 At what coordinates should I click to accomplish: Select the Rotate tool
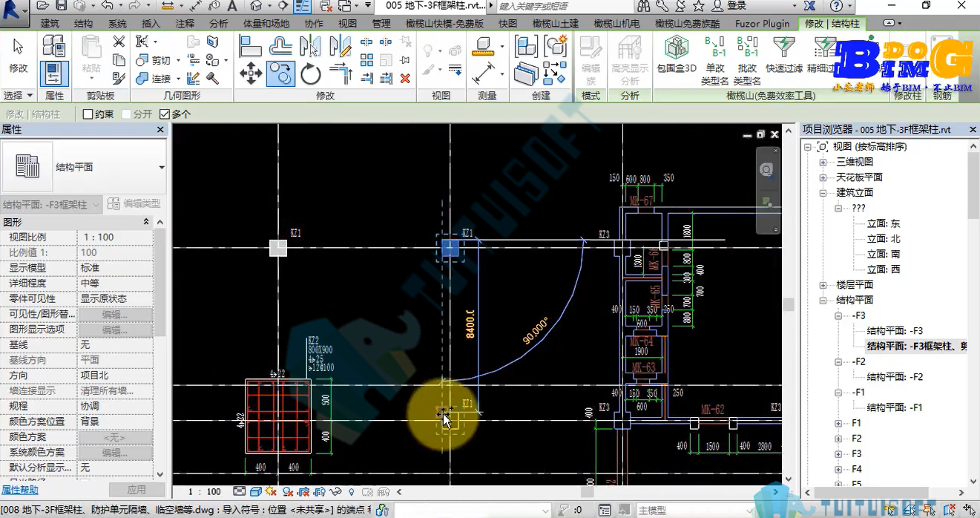311,74
